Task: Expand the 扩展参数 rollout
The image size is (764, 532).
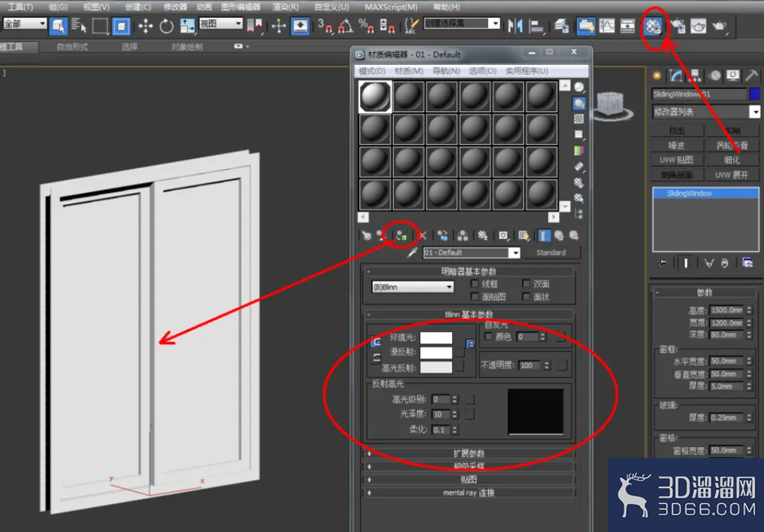Action: click(469, 453)
